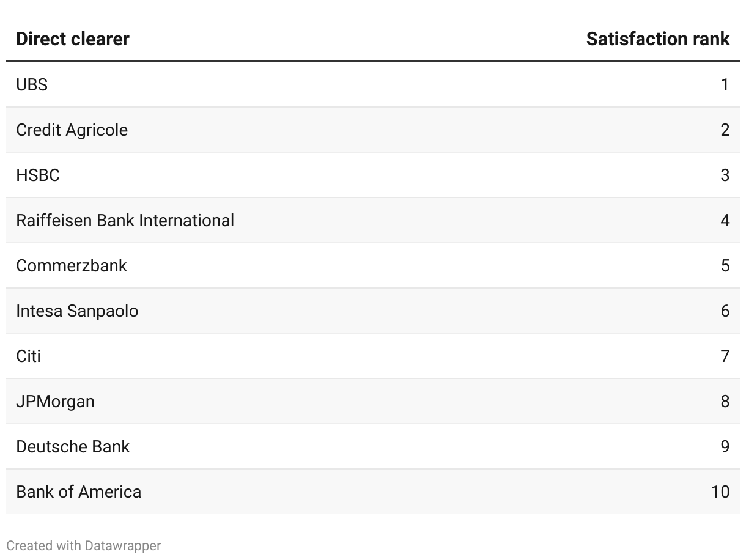Select the Citi bank name
This screenshot has height=560, width=746.
pyautogui.click(x=28, y=356)
